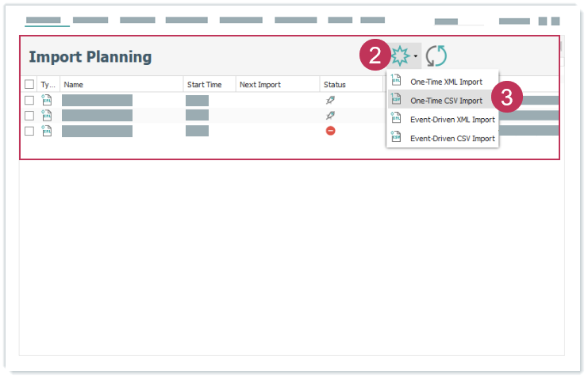Click the new import starburst icon

coord(399,56)
